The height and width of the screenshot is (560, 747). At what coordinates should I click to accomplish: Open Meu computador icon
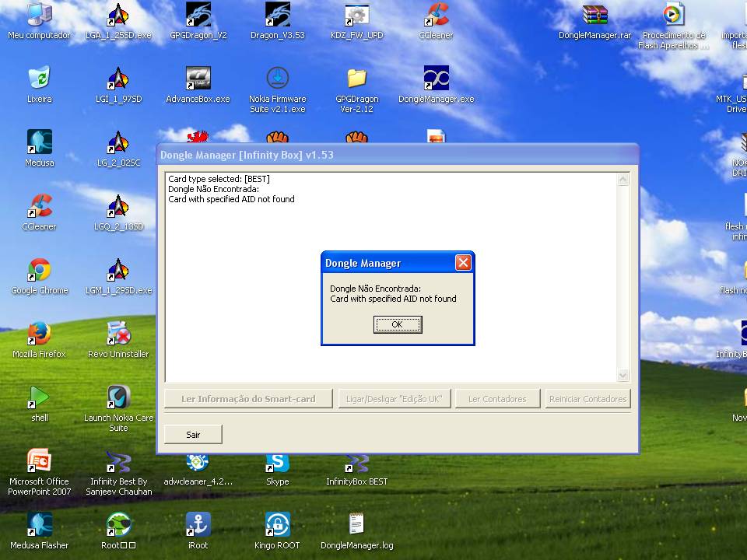39,16
